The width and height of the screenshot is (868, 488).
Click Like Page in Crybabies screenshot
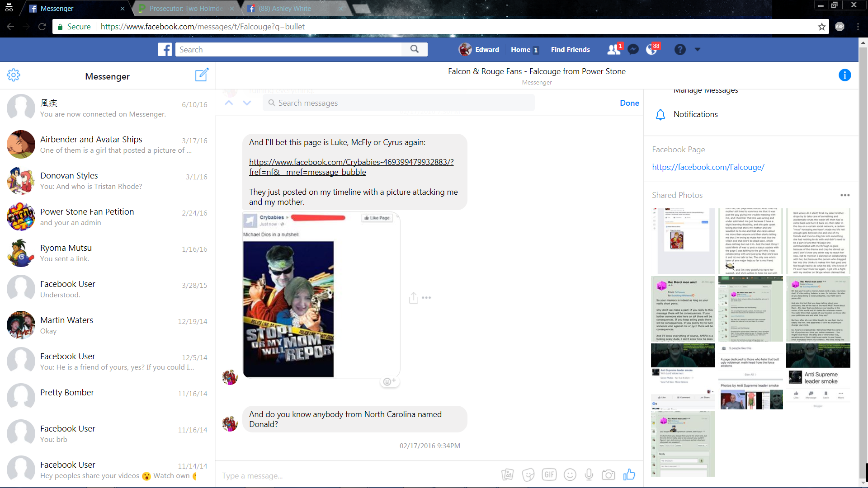[x=377, y=218]
